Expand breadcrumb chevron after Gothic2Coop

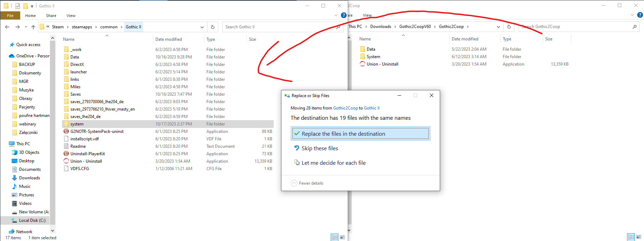click(468, 27)
